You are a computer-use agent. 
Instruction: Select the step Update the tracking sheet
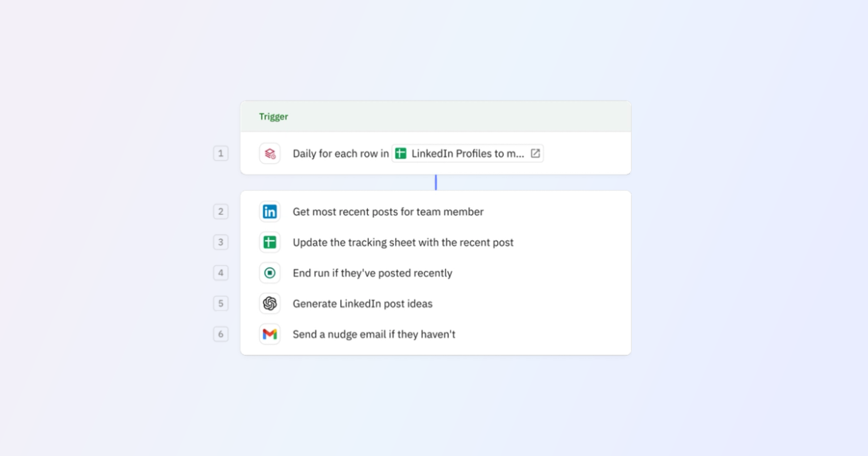click(x=403, y=242)
